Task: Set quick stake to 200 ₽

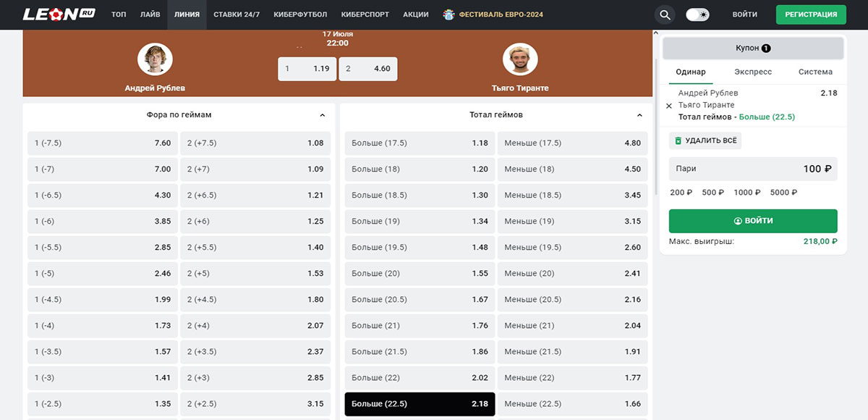Action: pos(681,193)
